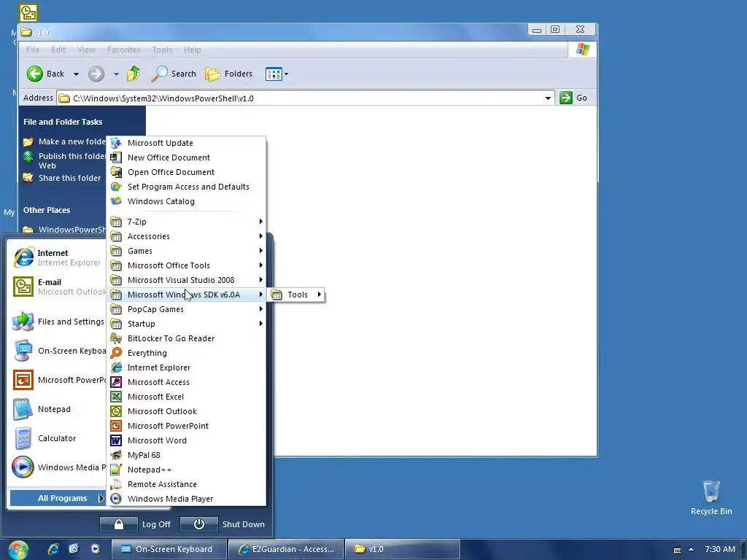Launch Microsoft PowerPoint from All Programs list
The image size is (747, 560).
[186, 426]
